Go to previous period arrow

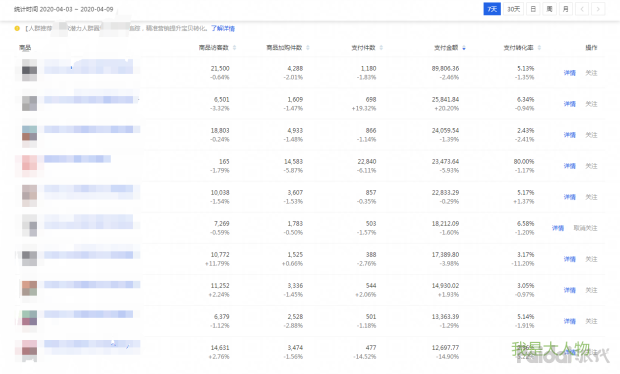point(582,9)
